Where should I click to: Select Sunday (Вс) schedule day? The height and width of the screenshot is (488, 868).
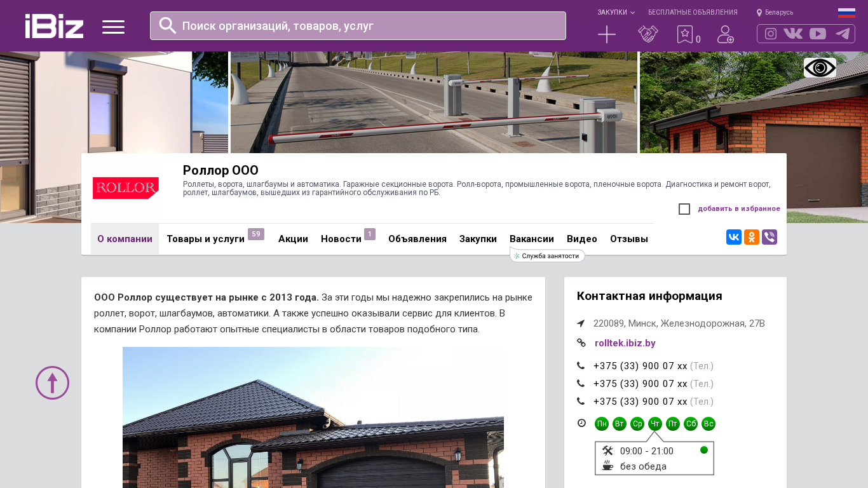709,424
